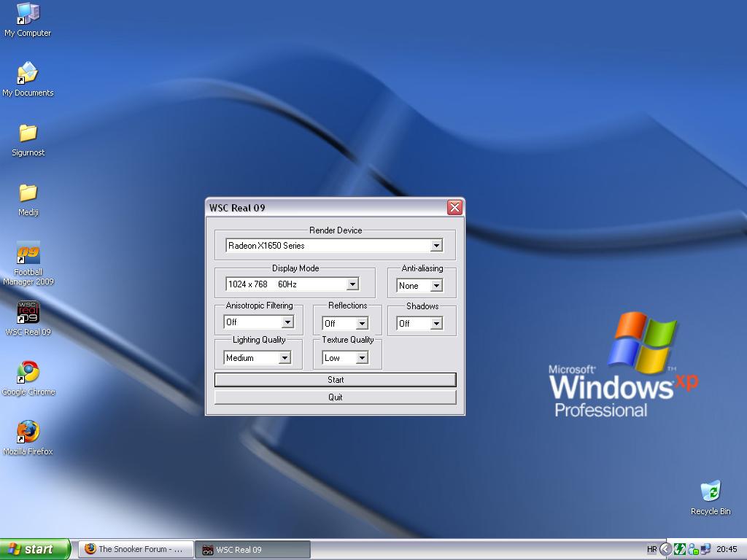Image resolution: width=747 pixels, height=560 pixels.
Task: Select the WSC Real 09 desktop shortcut
Action: pos(28,318)
